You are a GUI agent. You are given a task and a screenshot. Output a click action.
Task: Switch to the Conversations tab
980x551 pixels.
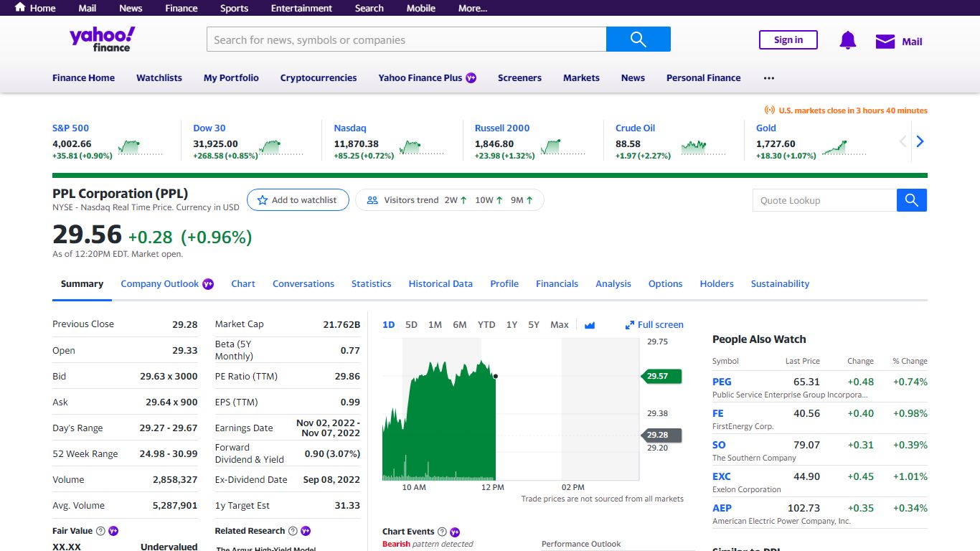click(x=303, y=283)
